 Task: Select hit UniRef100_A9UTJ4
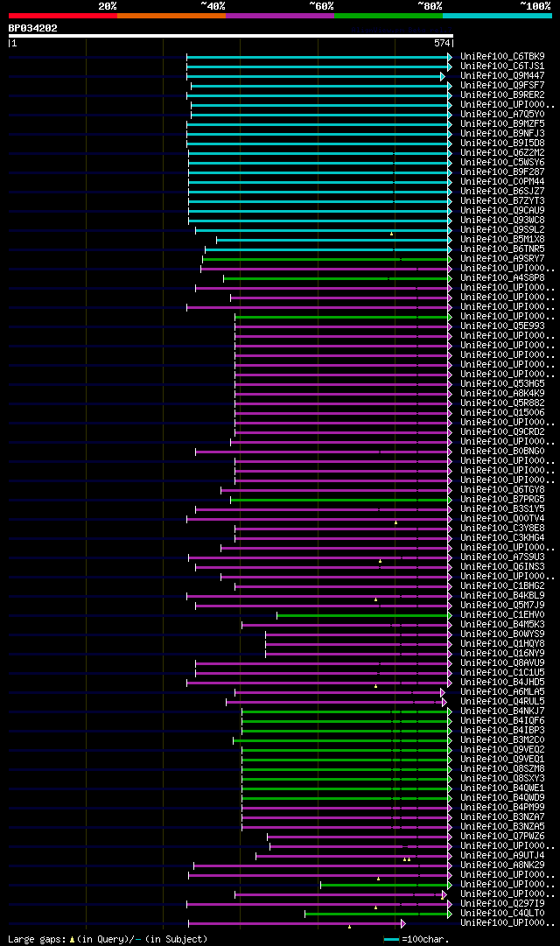(502, 856)
